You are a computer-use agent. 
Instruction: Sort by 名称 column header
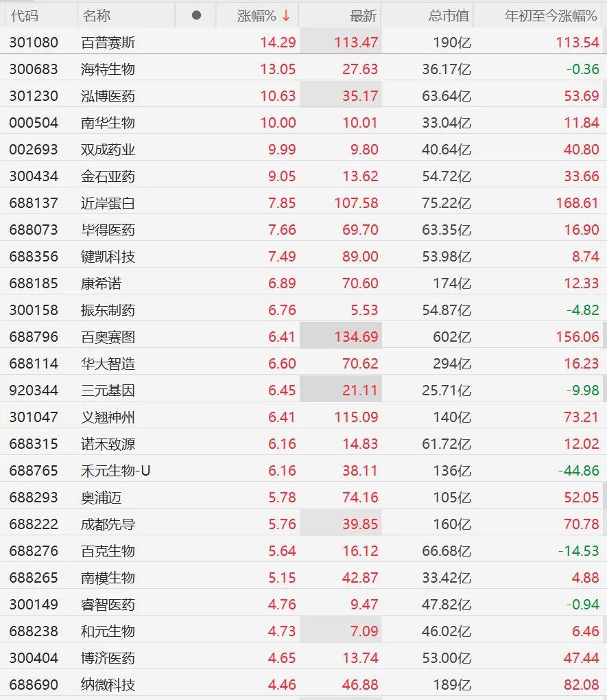click(x=97, y=16)
